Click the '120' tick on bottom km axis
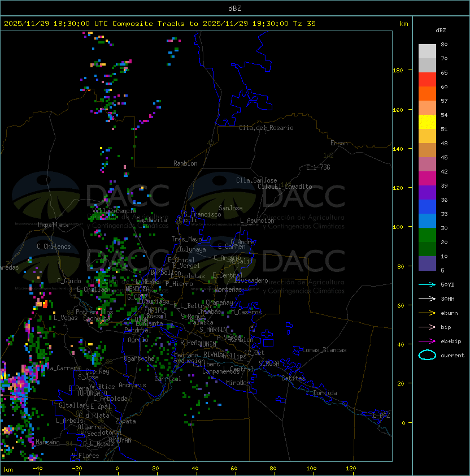Viewport: 470px width, 476px height. point(351,469)
